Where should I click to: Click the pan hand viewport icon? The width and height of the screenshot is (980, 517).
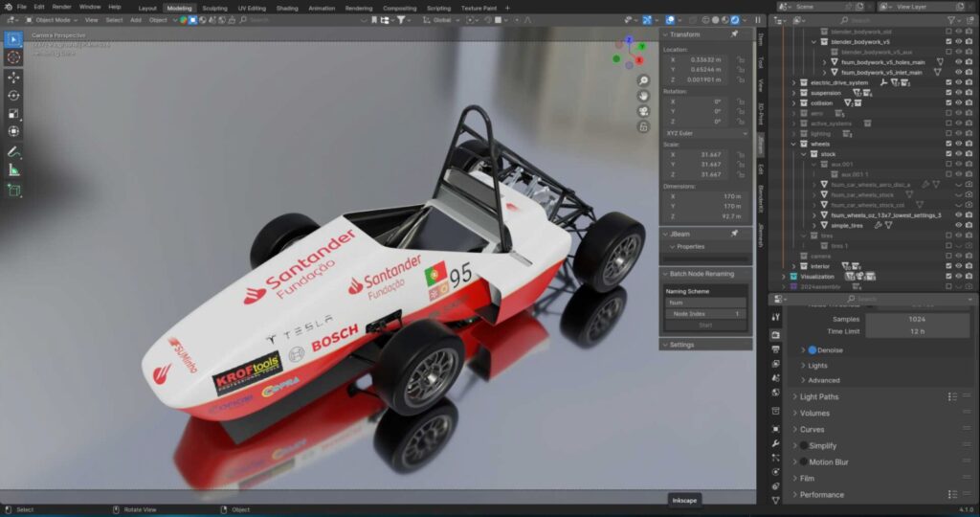(x=643, y=96)
